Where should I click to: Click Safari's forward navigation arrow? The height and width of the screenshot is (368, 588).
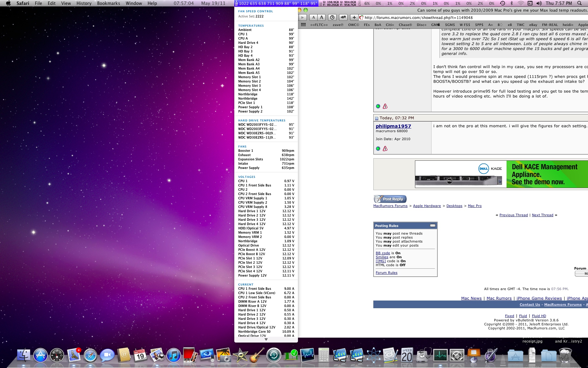[303, 17]
